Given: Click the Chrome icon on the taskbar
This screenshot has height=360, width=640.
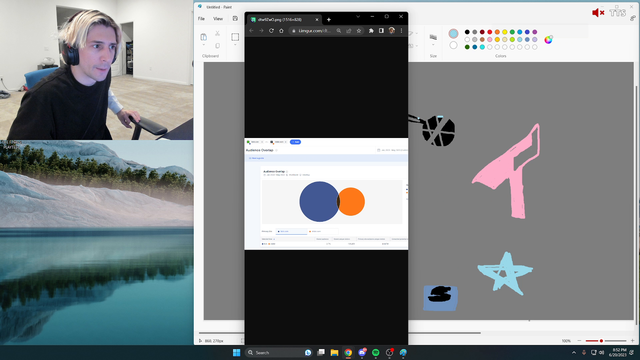Looking at the screenshot, I should (348, 352).
